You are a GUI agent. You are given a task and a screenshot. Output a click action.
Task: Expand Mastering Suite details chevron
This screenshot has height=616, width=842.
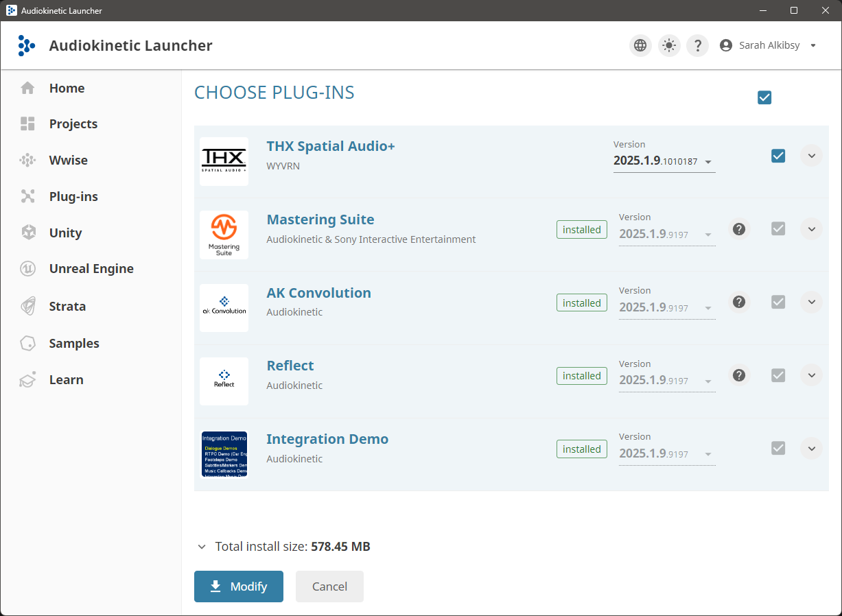point(812,228)
